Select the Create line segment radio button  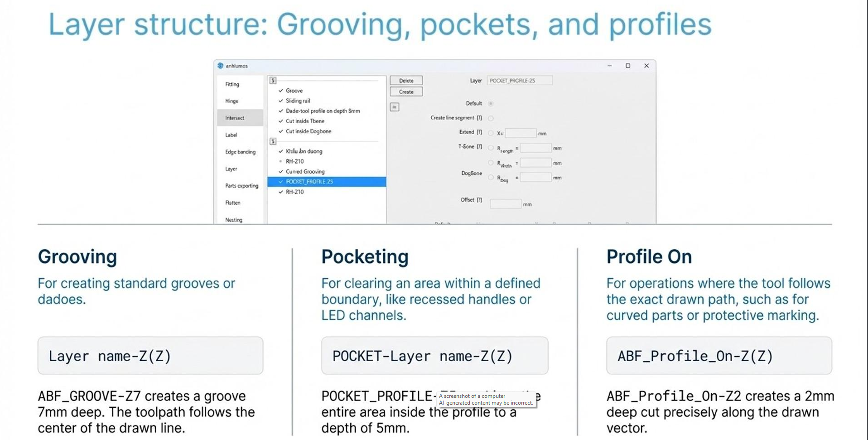pos(491,118)
